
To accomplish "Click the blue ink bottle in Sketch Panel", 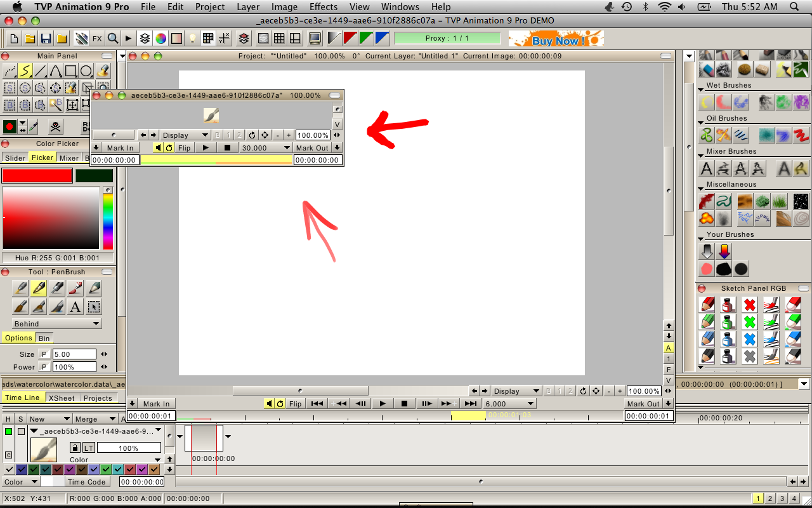I will click(x=728, y=339).
